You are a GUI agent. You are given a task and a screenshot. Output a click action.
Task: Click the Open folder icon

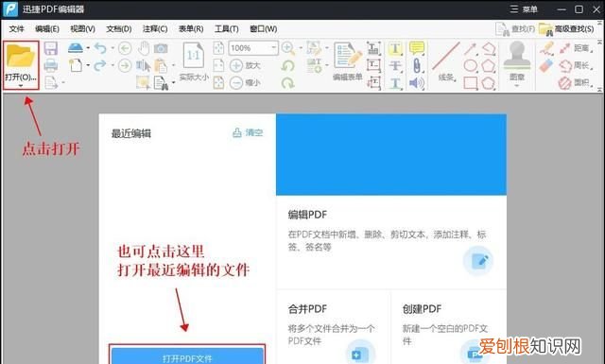21,56
